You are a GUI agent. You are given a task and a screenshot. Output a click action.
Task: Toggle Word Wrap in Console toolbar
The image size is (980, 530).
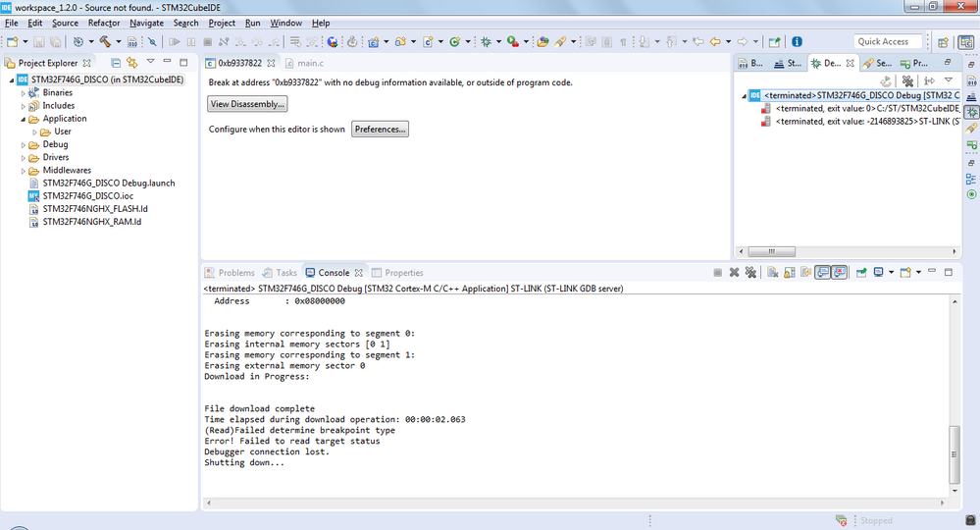click(805, 273)
